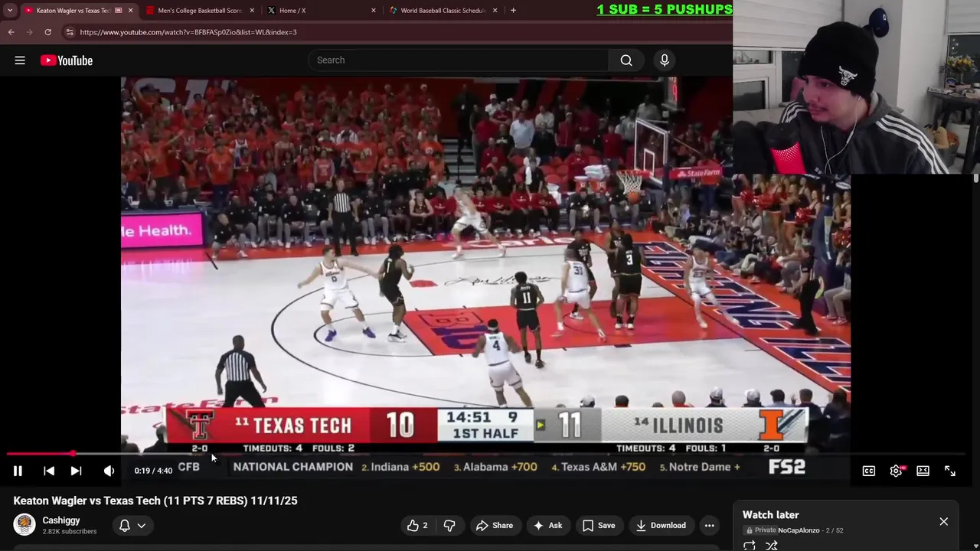Share this video
This screenshot has height=551, width=980.
tap(495, 525)
